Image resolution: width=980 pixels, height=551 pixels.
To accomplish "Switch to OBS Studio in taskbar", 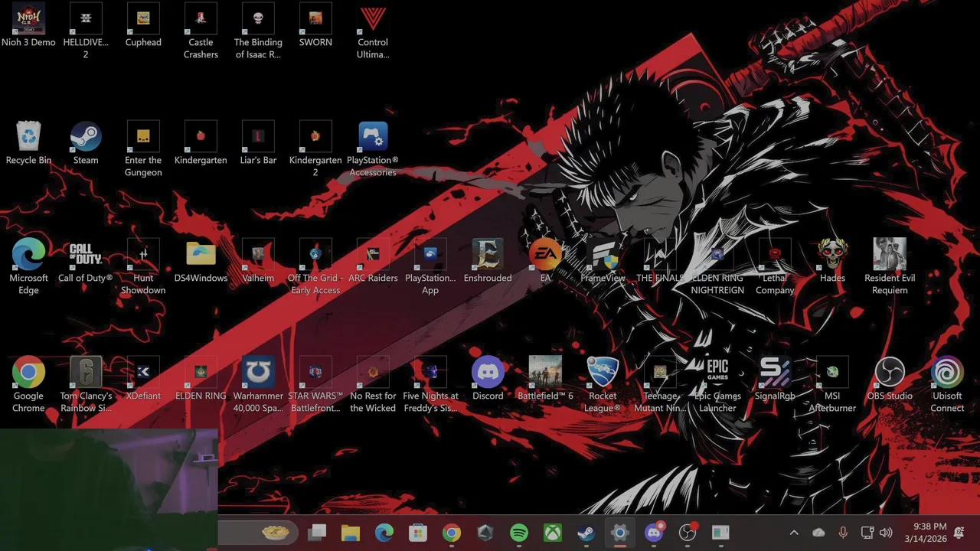I will point(688,533).
